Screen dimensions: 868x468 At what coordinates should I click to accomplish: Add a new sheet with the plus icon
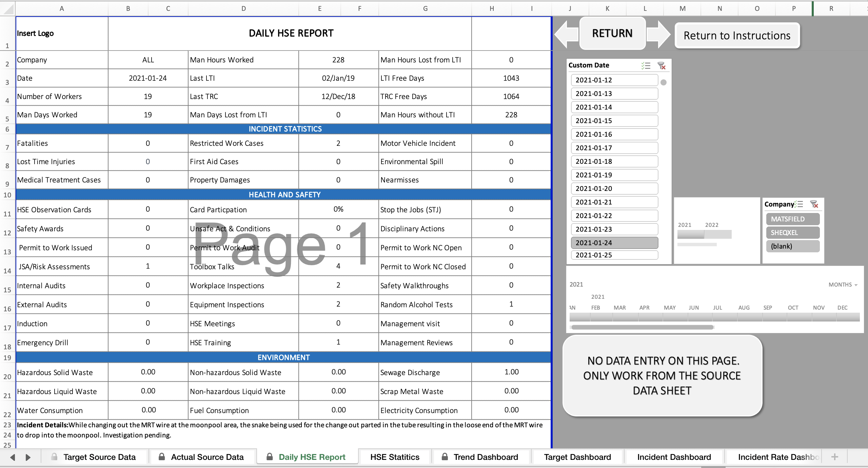click(x=835, y=457)
